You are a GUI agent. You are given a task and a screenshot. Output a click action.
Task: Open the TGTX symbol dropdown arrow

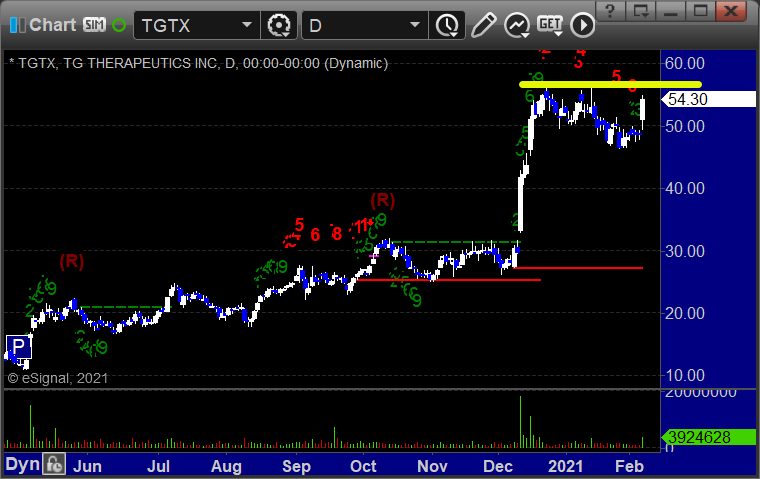pyautogui.click(x=247, y=25)
